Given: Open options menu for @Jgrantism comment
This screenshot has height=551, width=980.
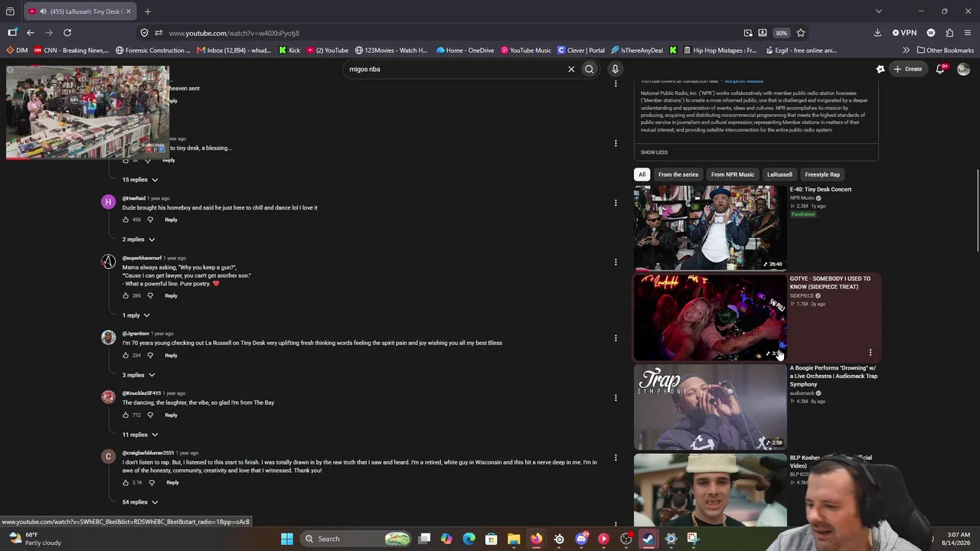Looking at the screenshot, I should 616,337.
